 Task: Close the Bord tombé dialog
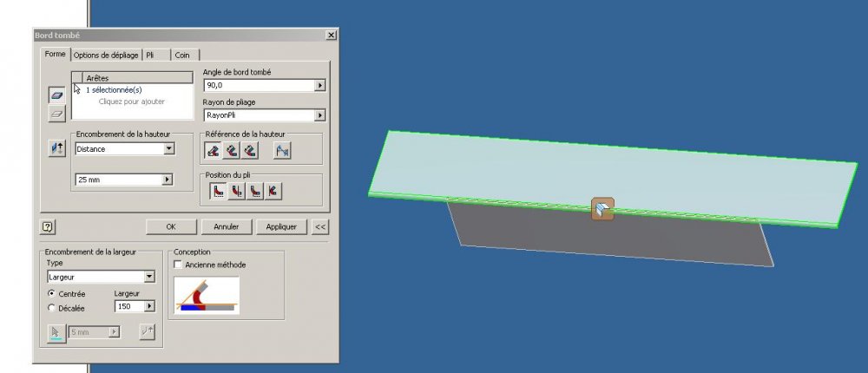[331, 35]
